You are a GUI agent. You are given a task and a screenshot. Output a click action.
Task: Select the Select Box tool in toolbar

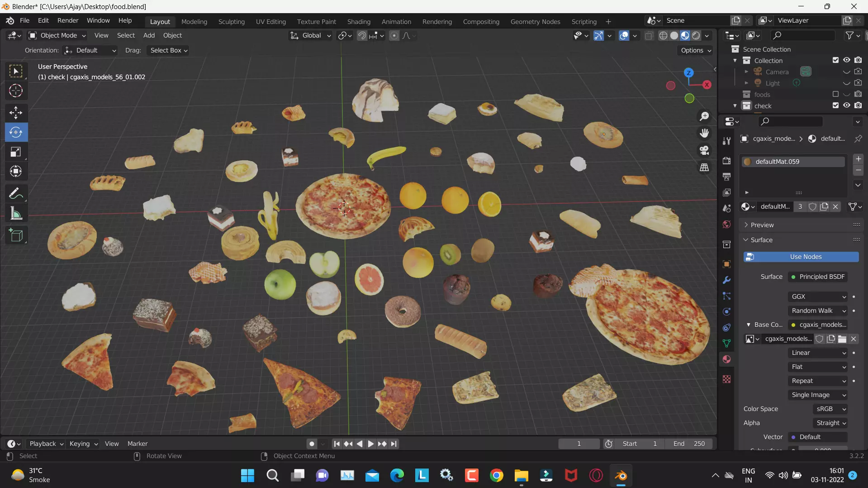[x=16, y=71]
